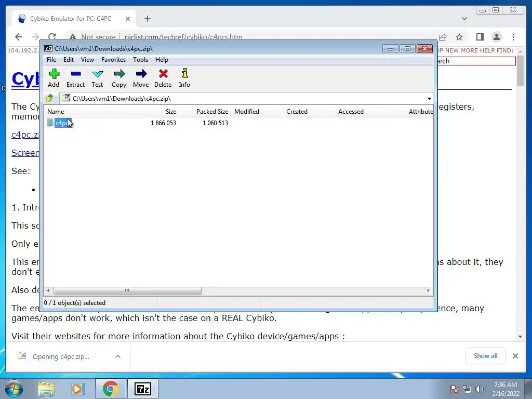Expand the 7-Zip address path dropdown
532x399 pixels.
(x=429, y=99)
